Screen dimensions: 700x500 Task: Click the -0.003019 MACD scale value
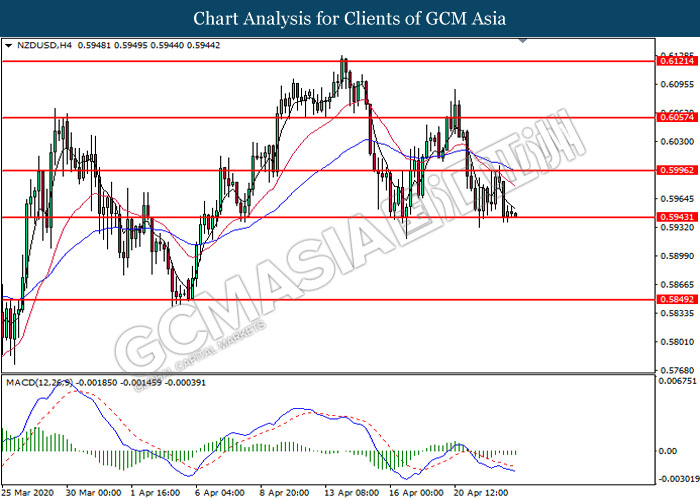677,479
